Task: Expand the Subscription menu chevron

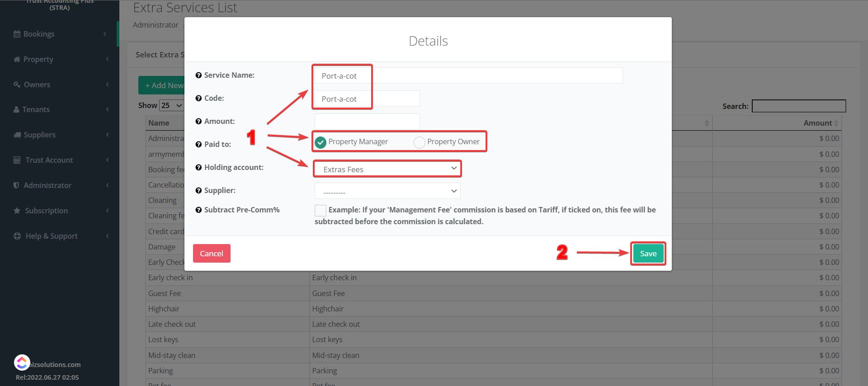Action: pos(107,211)
